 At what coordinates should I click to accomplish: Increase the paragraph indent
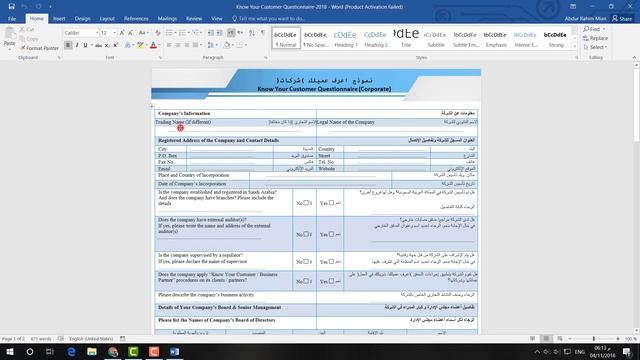tap(220, 33)
